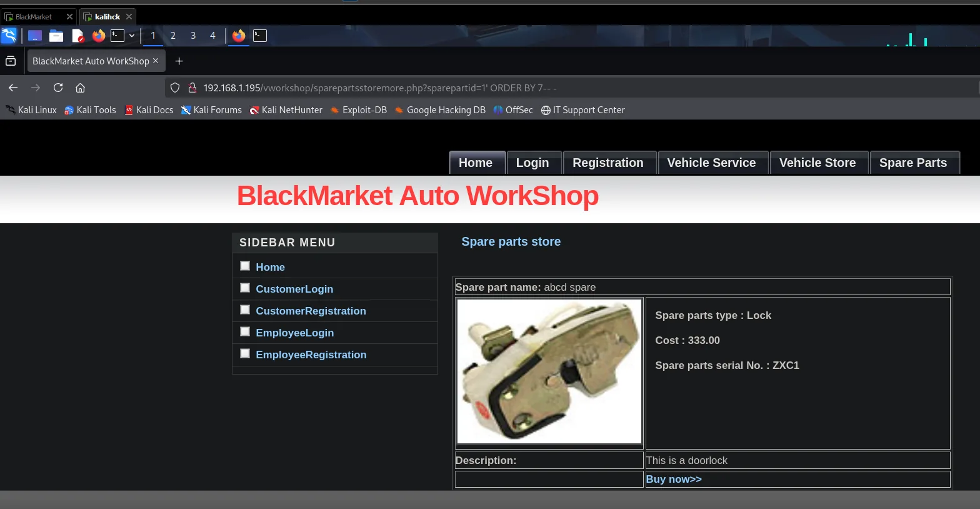Expand the terminal launcher dropdown arrow
Viewport: 980px width, 509px height.
132,36
